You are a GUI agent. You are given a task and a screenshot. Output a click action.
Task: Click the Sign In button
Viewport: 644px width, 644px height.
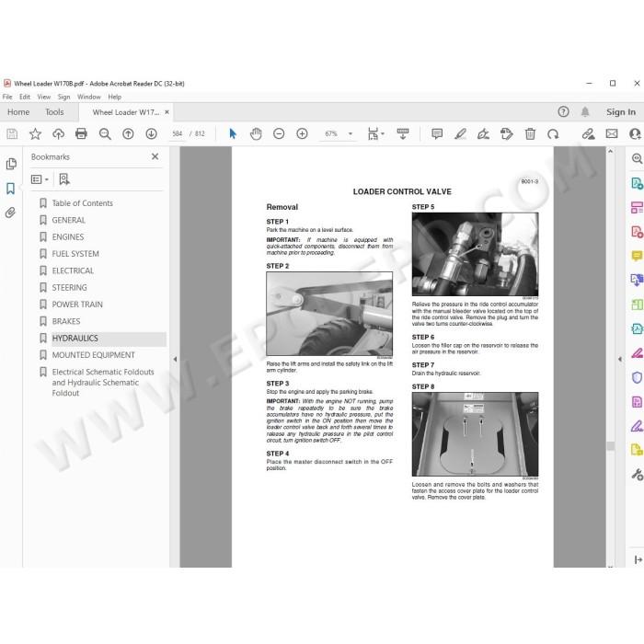tap(621, 111)
